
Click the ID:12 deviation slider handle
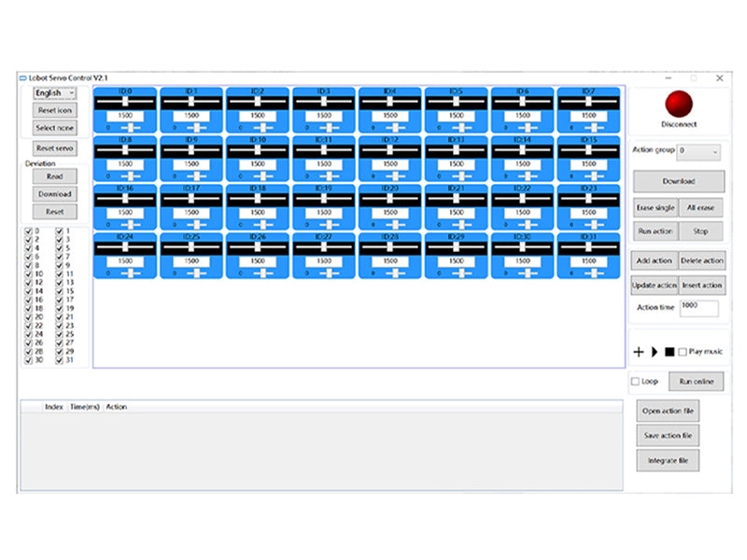pyautogui.click(x=395, y=176)
